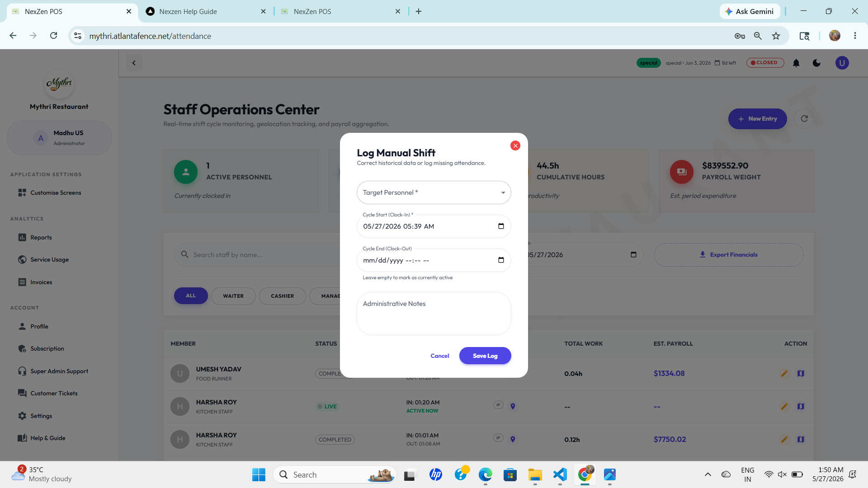Viewport: 868px width, 488px height.
Task: Click Ask Gemini button
Action: 750,11
